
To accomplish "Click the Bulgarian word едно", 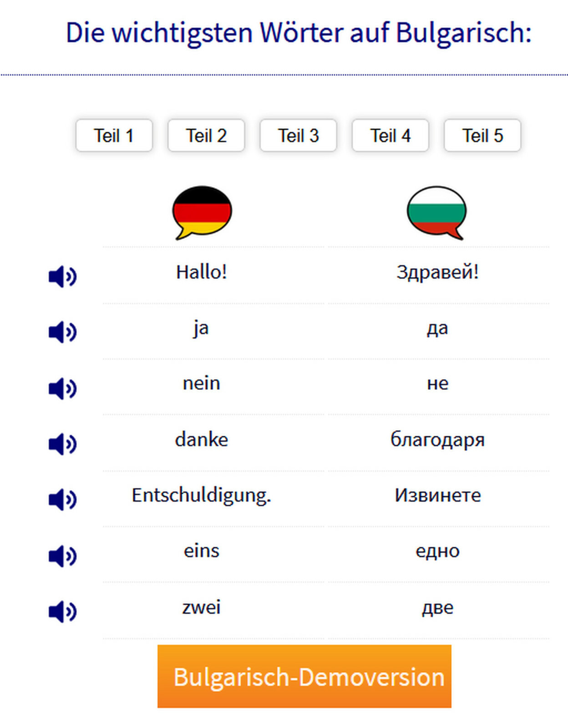I will coord(437,551).
